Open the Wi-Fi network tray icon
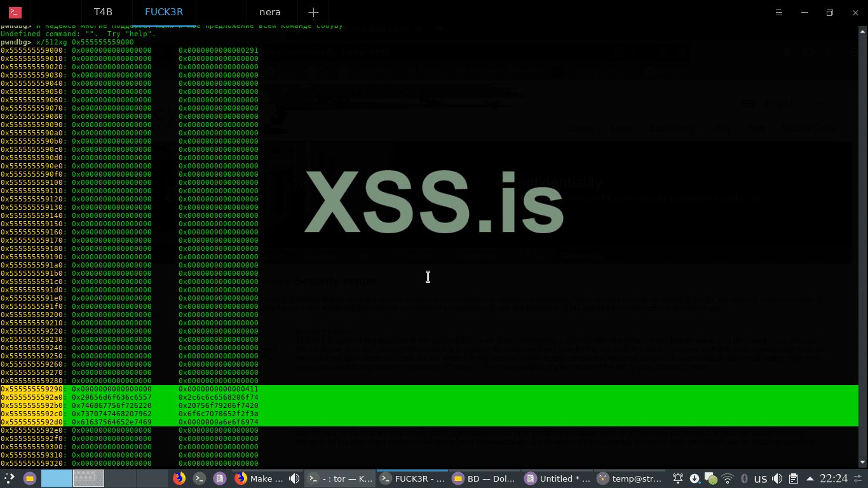The width and height of the screenshot is (868, 488). pos(728,478)
